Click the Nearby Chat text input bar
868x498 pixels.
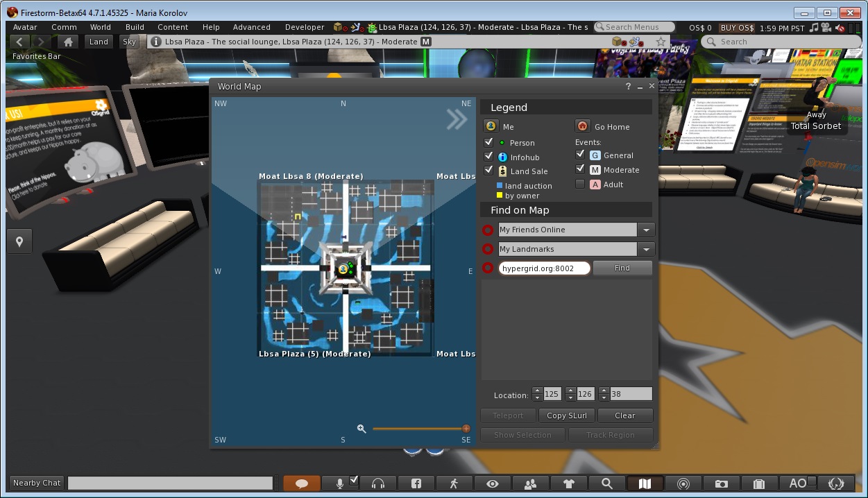(171, 483)
